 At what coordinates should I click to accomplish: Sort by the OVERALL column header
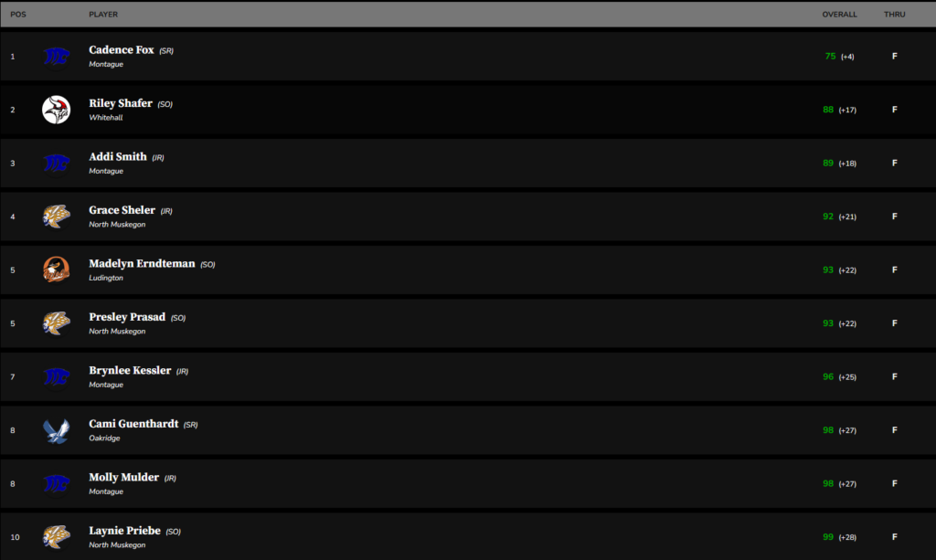(839, 15)
